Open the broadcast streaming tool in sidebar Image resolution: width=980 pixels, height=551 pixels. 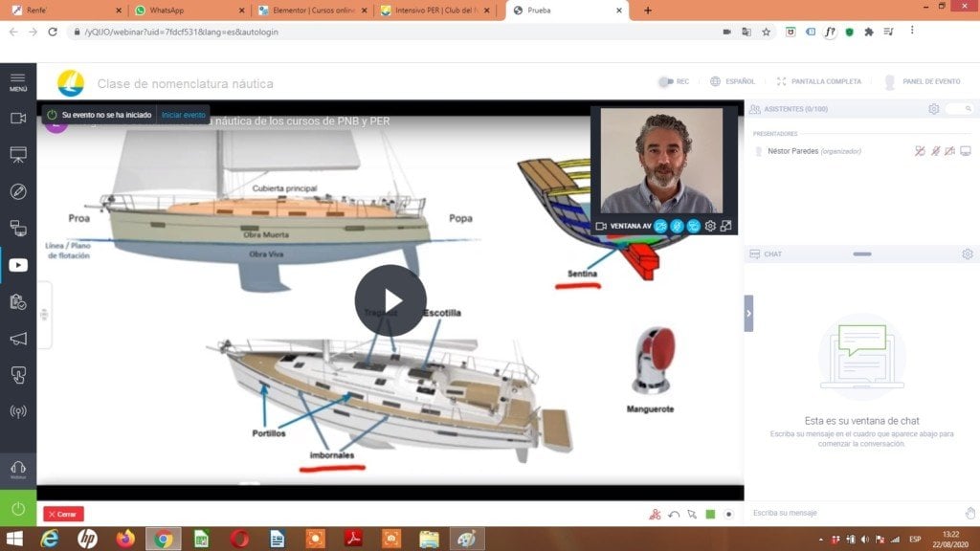[18, 411]
